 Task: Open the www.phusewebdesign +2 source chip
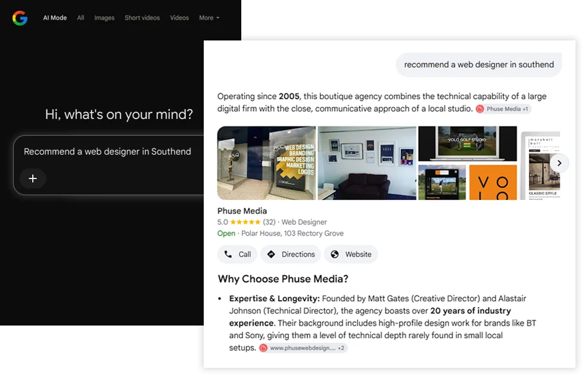pos(303,348)
